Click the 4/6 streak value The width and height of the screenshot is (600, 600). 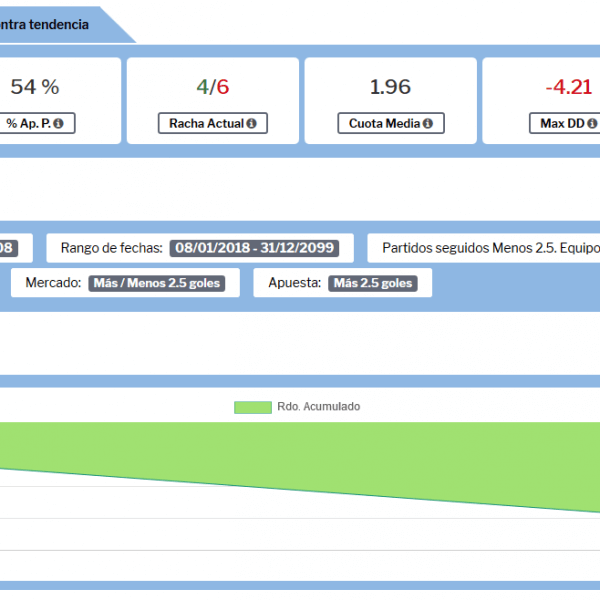[213, 87]
